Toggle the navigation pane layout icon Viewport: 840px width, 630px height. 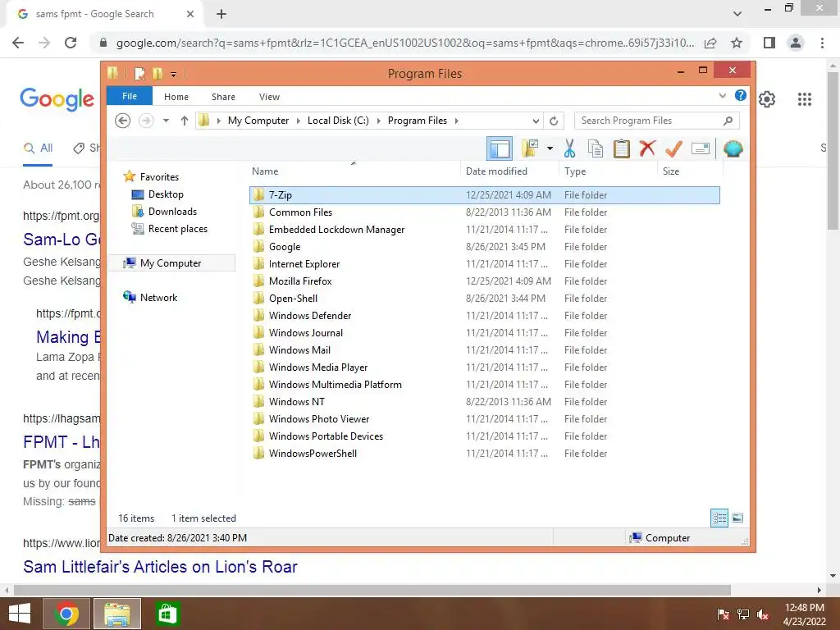[500, 148]
